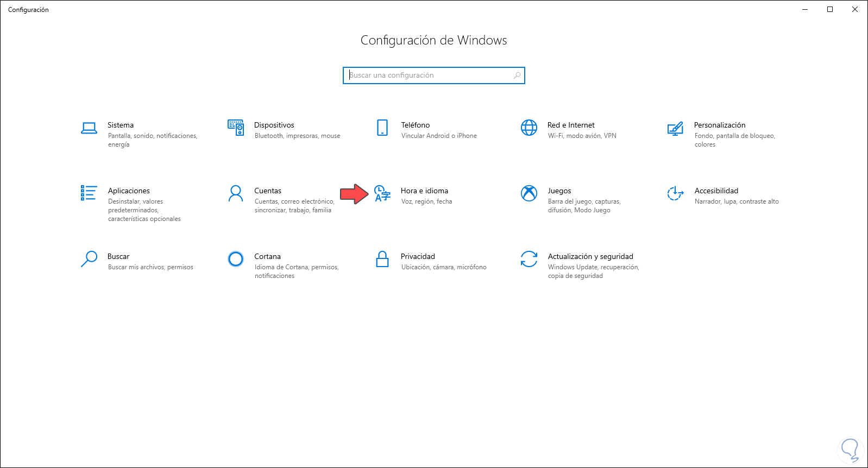Viewport: 868px width, 468px height.
Task: Open the Dispositivos keyboard and speaker icon
Action: (x=236, y=128)
